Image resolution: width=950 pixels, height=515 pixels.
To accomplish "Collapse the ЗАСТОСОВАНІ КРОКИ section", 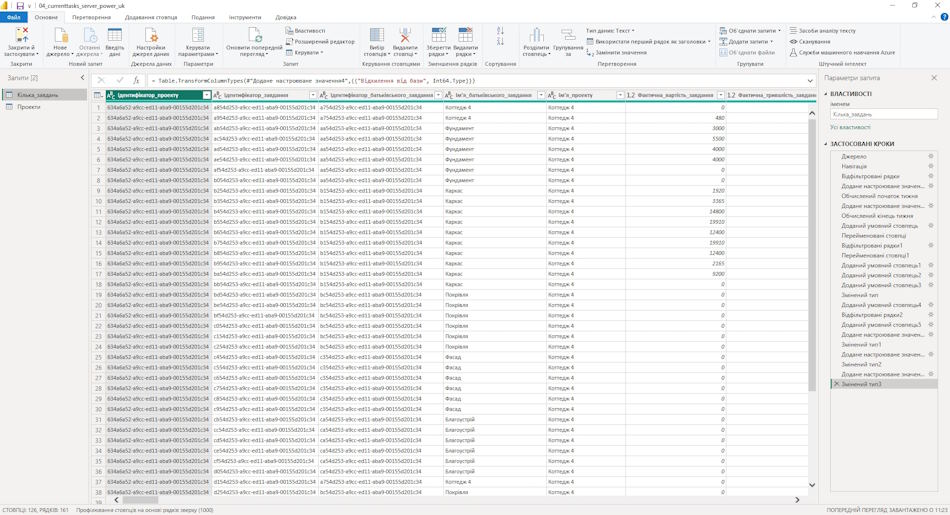I will pos(826,144).
